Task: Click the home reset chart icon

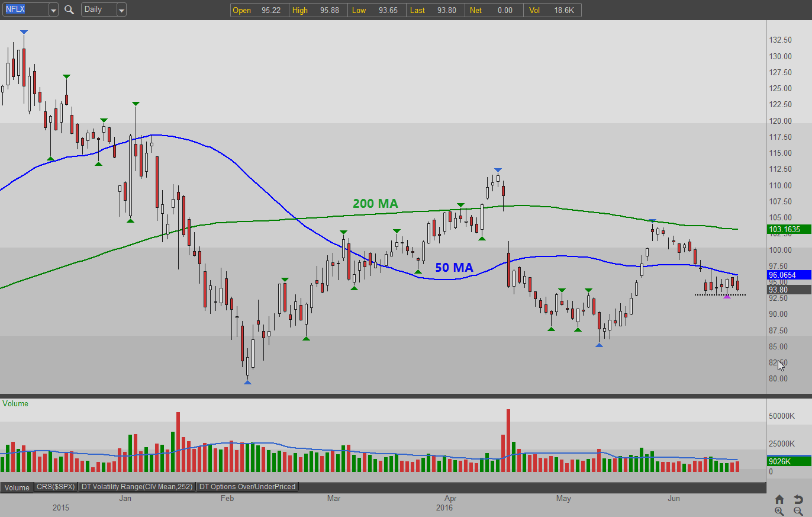Action: pyautogui.click(x=779, y=499)
